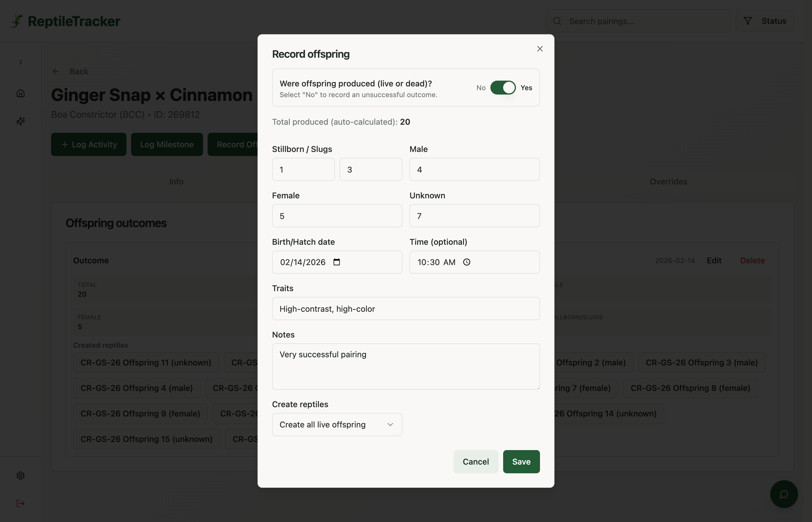Click the TOTAL 20 outcome cell

[x=165, y=290]
